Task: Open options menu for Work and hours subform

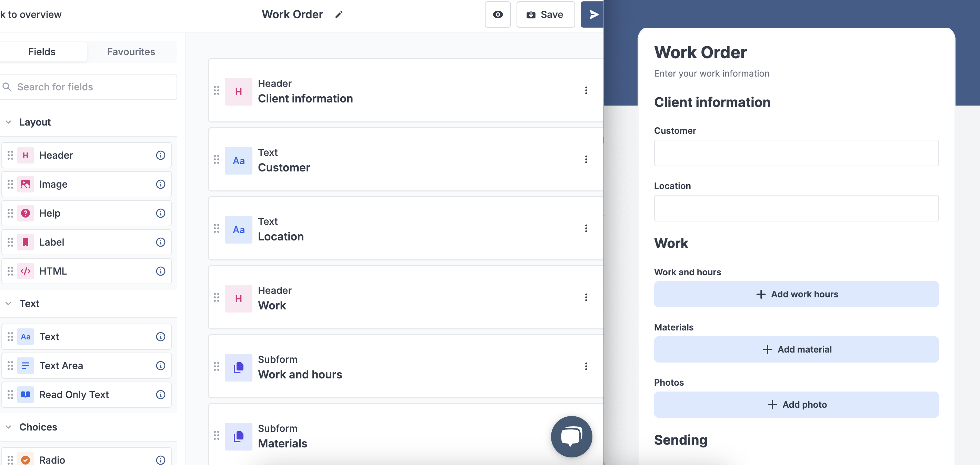Action: pyautogui.click(x=586, y=366)
